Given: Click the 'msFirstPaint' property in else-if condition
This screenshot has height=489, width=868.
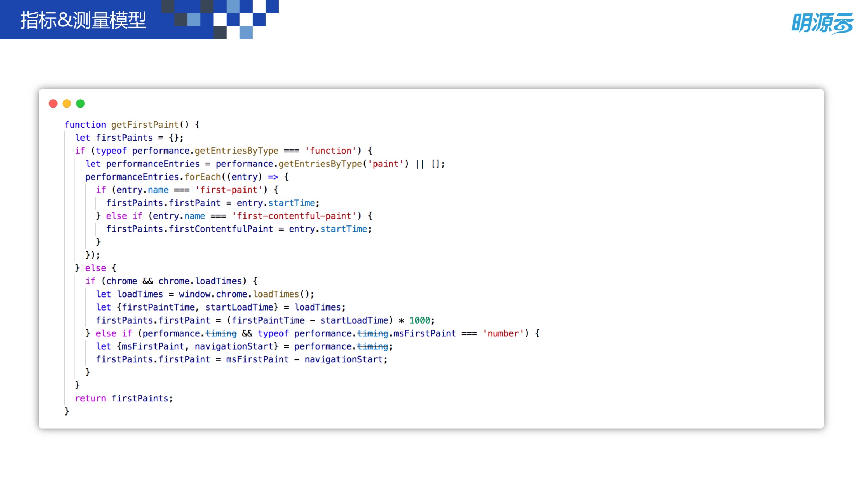Looking at the screenshot, I should [x=425, y=333].
